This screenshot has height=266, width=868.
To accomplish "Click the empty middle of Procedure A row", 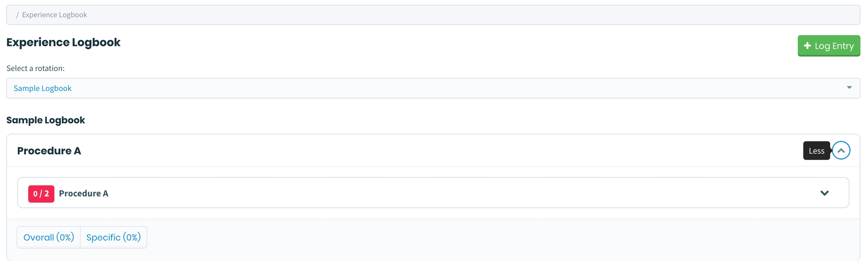I will pyautogui.click(x=452, y=193).
